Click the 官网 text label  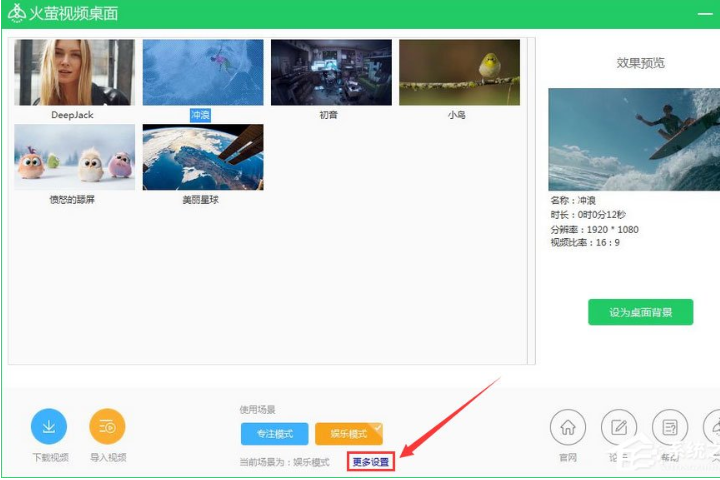568,457
